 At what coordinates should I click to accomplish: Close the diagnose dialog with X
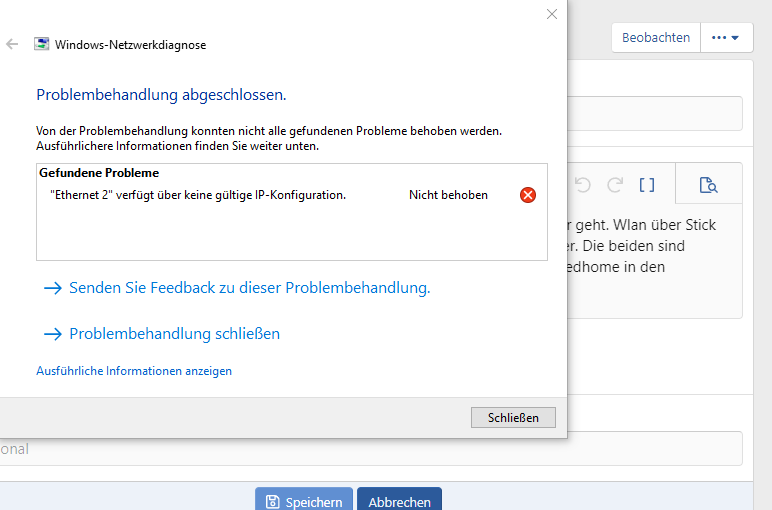click(x=552, y=14)
